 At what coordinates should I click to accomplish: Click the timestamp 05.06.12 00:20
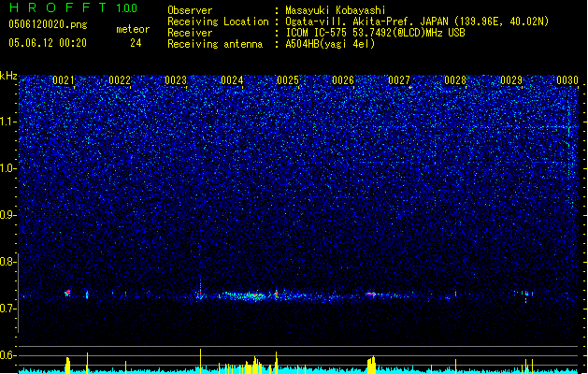[x=48, y=43]
